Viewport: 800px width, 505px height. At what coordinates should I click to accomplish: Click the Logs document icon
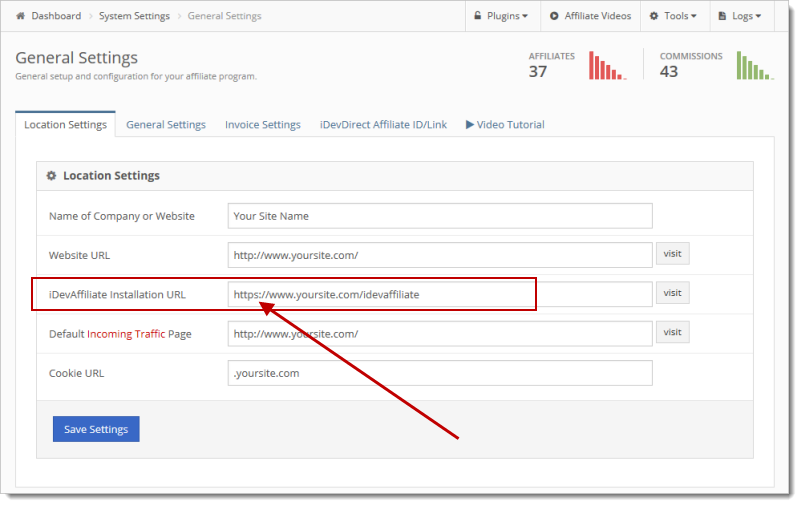click(722, 16)
